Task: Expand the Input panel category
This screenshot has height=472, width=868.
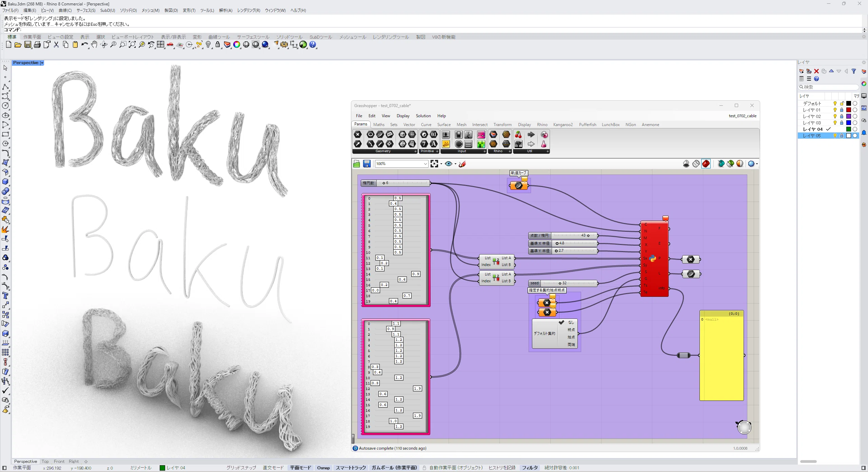Action: click(484, 151)
